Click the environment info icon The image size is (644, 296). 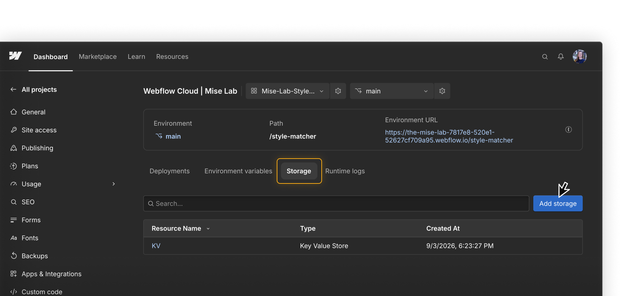568,130
